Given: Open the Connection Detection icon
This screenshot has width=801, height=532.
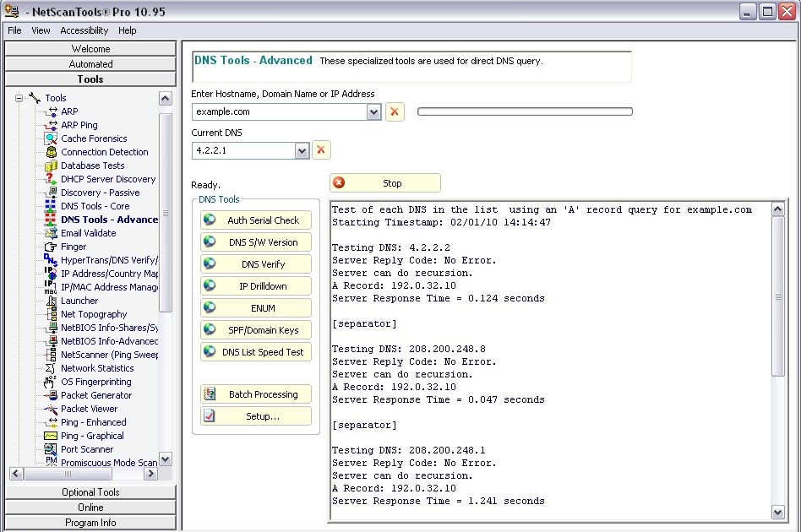Looking at the screenshot, I should coord(51,152).
